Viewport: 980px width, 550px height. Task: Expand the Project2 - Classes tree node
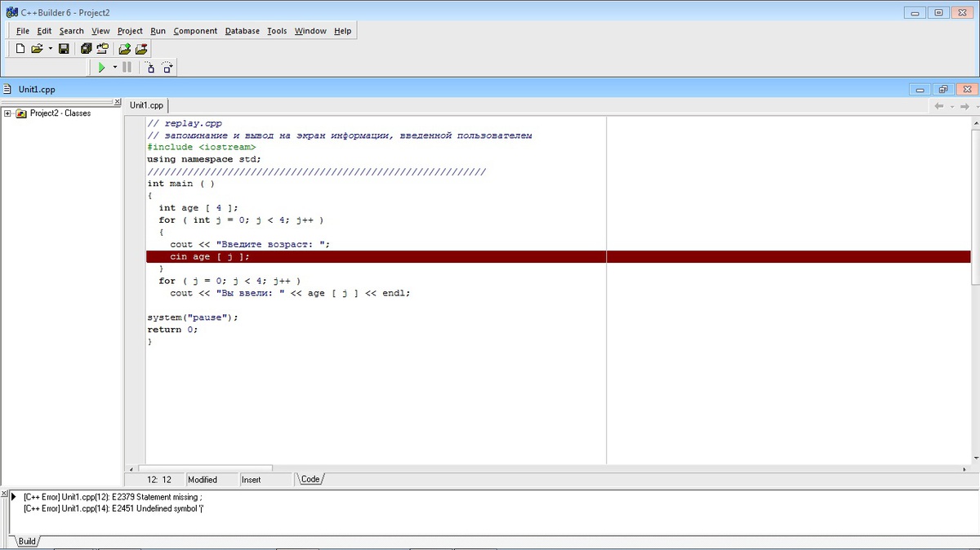[x=7, y=113]
